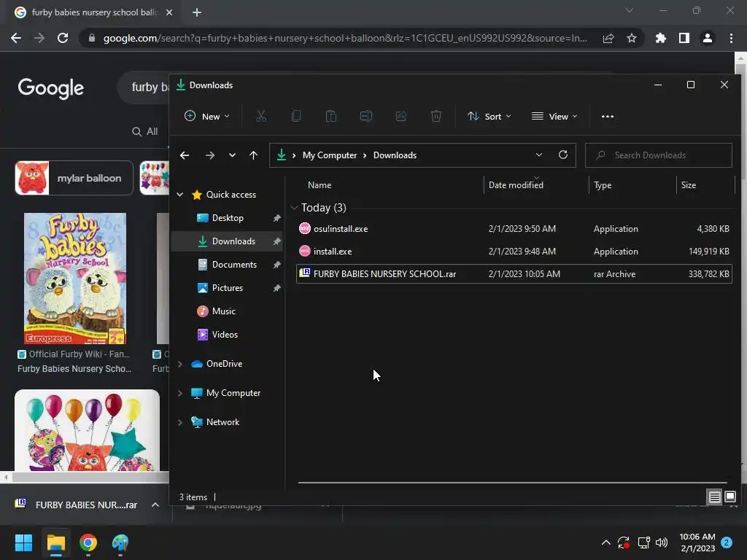Image resolution: width=747 pixels, height=560 pixels.
Task: Click the osu!install.exe file icon
Action: tap(304, 228)
